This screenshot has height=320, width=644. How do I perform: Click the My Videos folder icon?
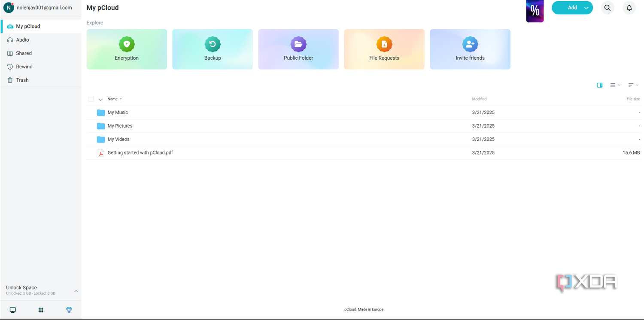pos(101,139)
